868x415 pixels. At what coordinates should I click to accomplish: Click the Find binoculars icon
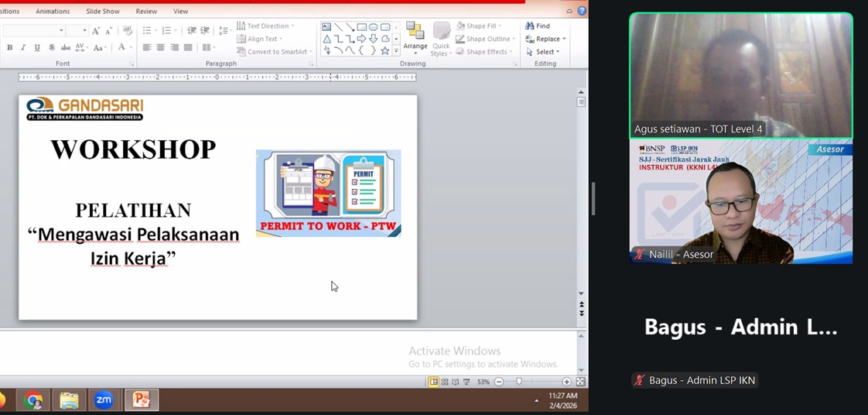point(530,26)
